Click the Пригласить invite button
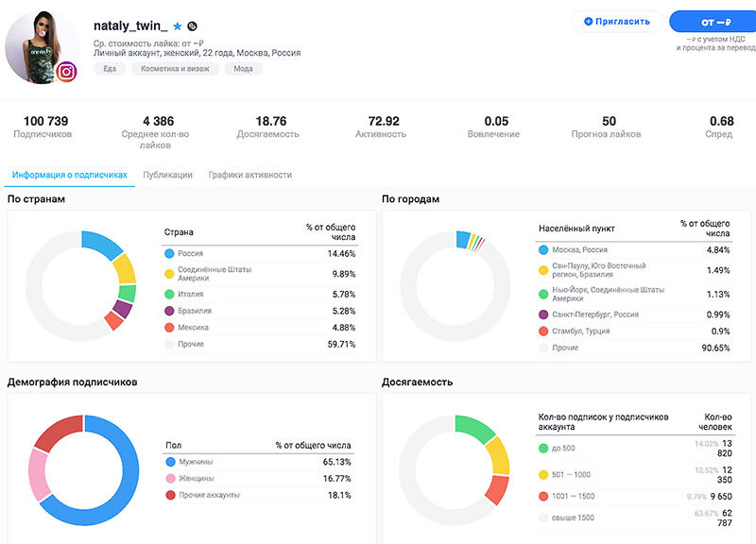756x544 pixels. [x=617, y=21]
